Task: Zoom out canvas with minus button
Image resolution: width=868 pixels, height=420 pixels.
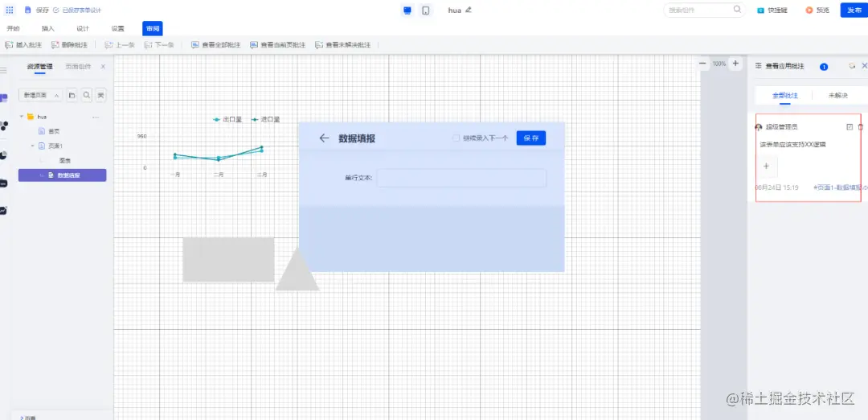Action: tap(703, 64)
